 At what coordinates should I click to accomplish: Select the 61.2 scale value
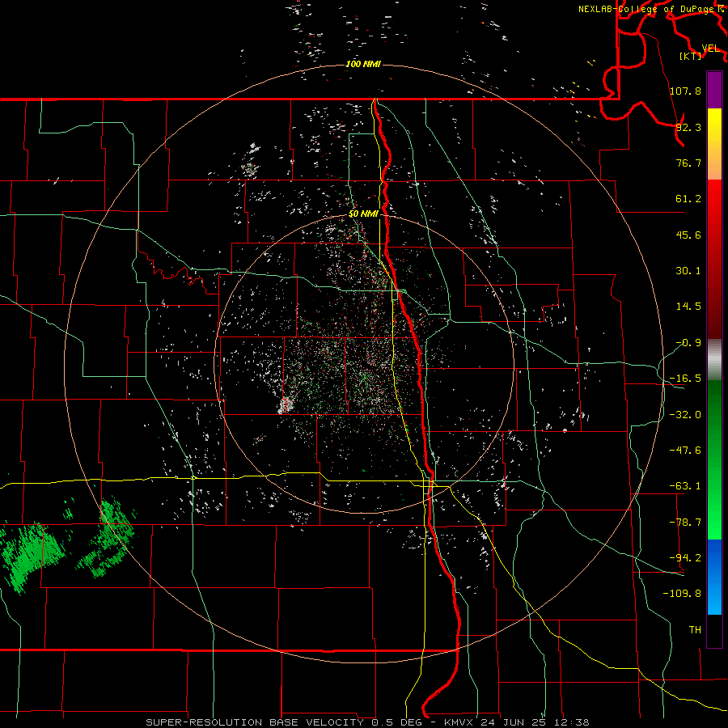[688, 199]
